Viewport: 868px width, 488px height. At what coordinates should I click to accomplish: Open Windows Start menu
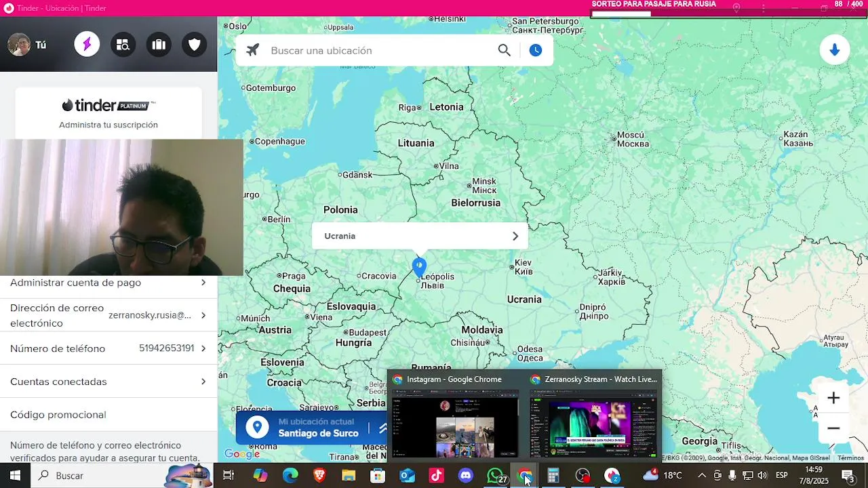(x=15, y=476)
